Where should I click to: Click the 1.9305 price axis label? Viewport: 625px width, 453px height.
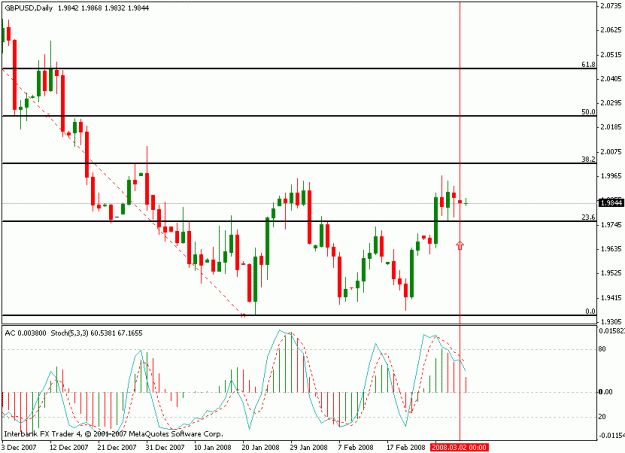611,321
